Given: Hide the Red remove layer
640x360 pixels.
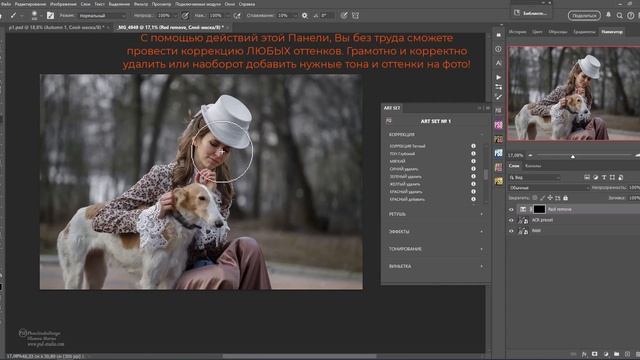Looking at the screenshot, I should pyautogui.click(x=511, y=209).
